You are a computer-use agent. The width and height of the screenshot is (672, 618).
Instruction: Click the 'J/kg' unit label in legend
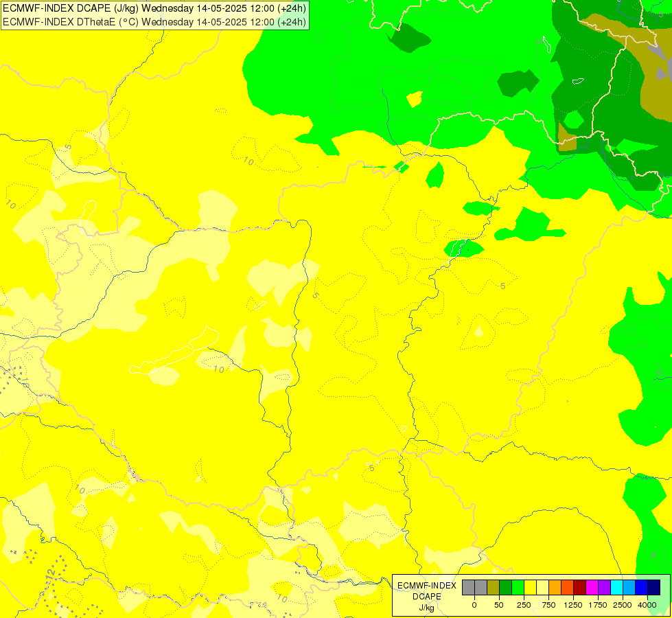click(x=427, y=608)
